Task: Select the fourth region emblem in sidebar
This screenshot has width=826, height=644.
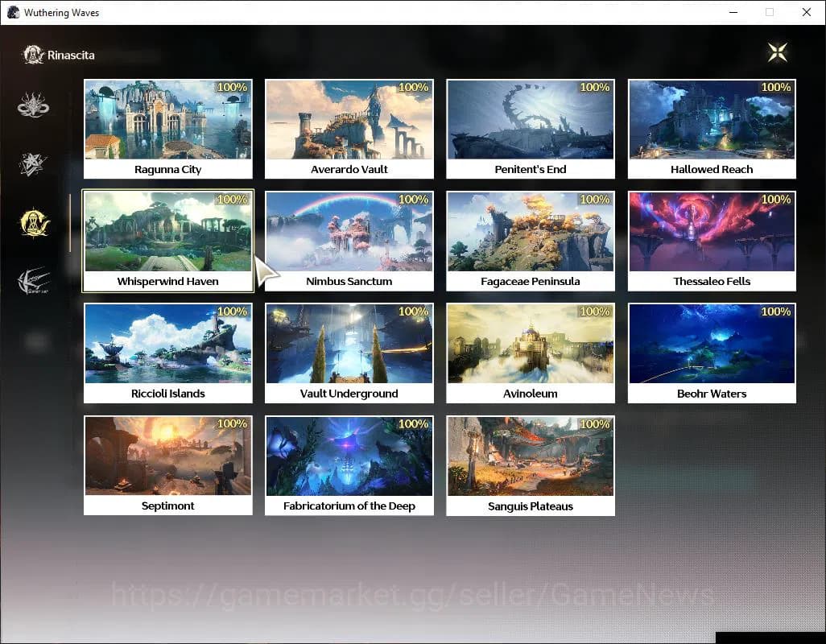Action: click(x=35, y=281)
